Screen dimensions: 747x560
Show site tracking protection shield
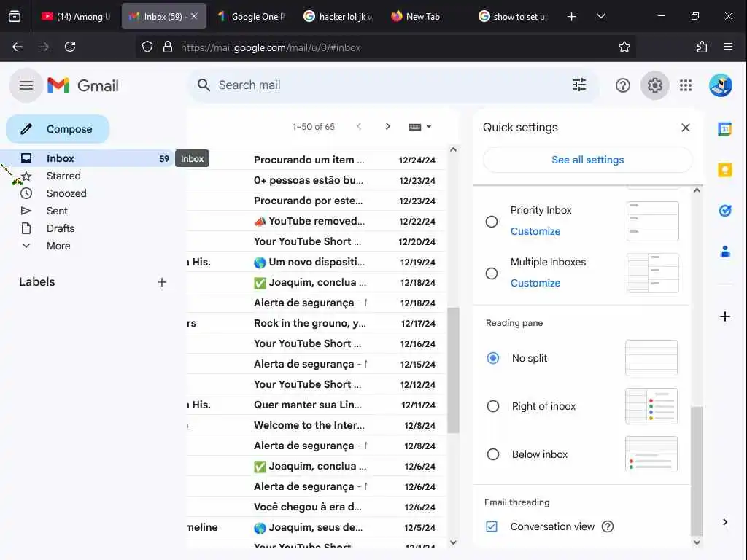(147, 47)
